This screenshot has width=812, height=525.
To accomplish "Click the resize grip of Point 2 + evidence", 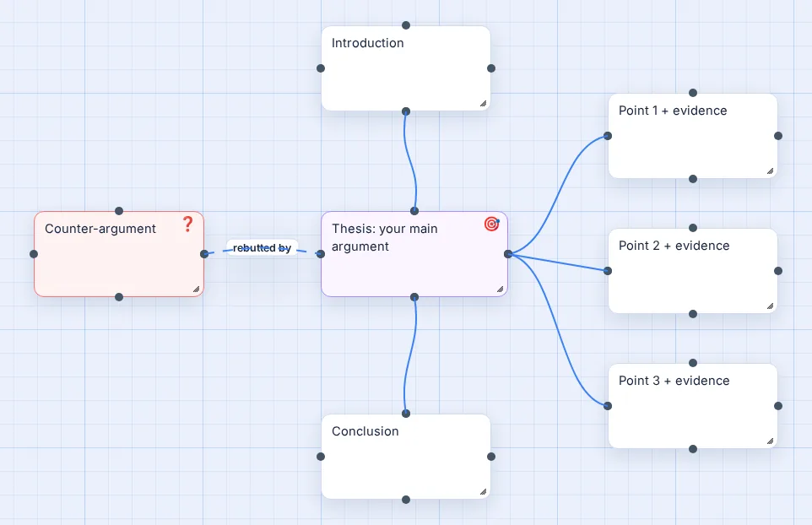I will pos(770,306).
